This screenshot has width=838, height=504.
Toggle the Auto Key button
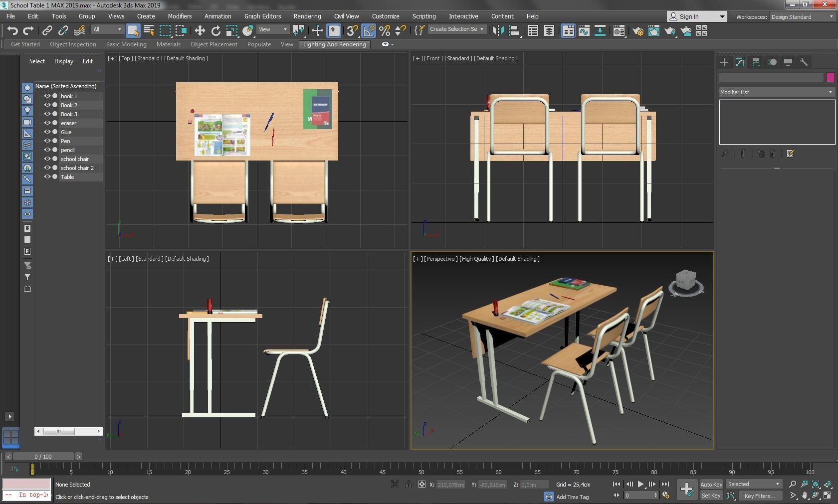(711, 485)
